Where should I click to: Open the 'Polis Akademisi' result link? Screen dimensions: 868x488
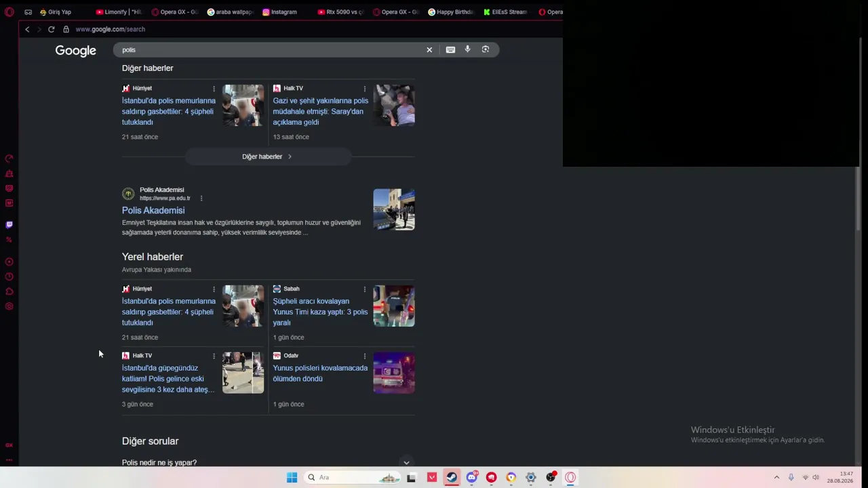[153, 210]
